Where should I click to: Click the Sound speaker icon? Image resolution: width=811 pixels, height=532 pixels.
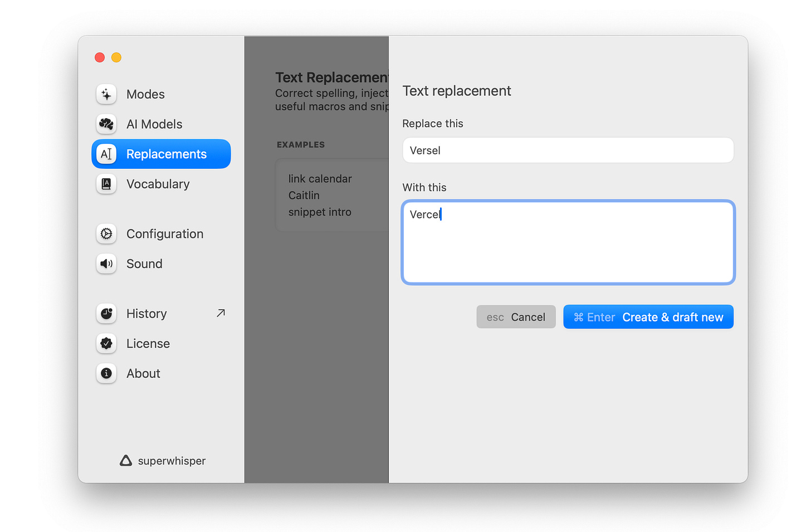pyautogui.click(x=106, y=264)
